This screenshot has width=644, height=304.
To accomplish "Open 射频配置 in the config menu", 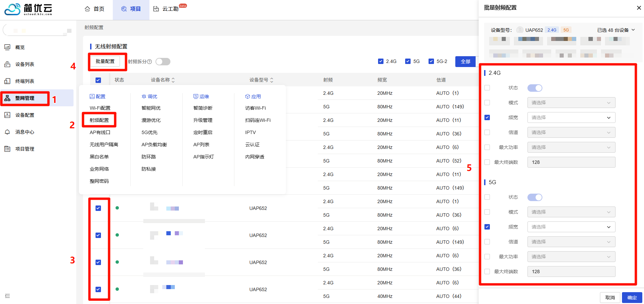I will click(99, 120).
